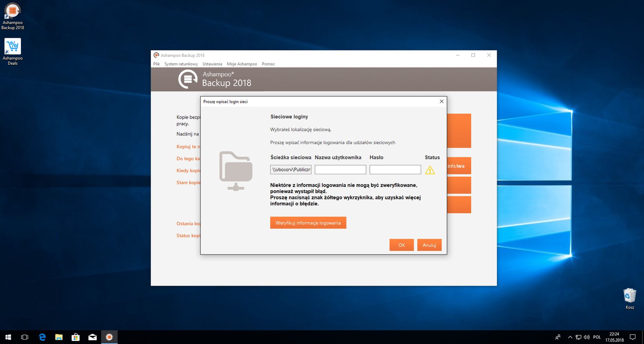Open Mail app from taskbar
The width and height of the screenshot is (644, 344).
pyautogui.click(x=92, y=337)
